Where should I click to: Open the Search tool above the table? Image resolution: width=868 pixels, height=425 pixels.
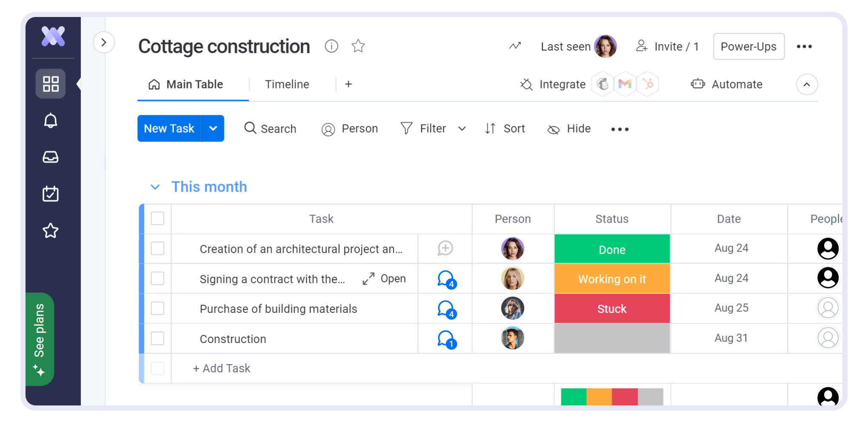pos(271,128)
